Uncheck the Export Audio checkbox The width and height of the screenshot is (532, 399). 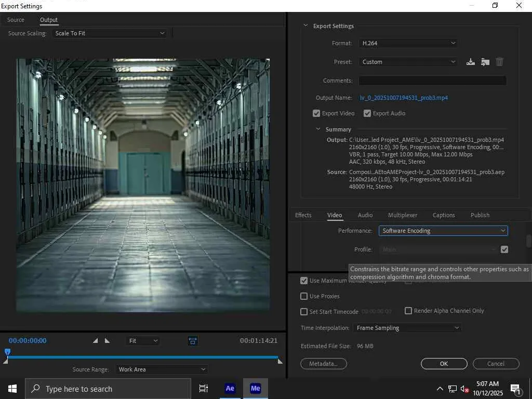coord(367,113)
